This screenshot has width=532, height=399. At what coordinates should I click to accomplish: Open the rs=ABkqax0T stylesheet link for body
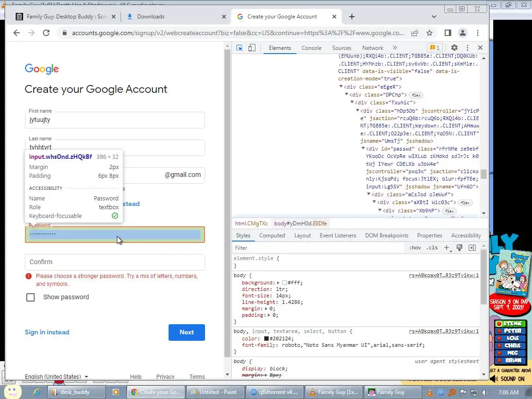[x=444, y=276]
